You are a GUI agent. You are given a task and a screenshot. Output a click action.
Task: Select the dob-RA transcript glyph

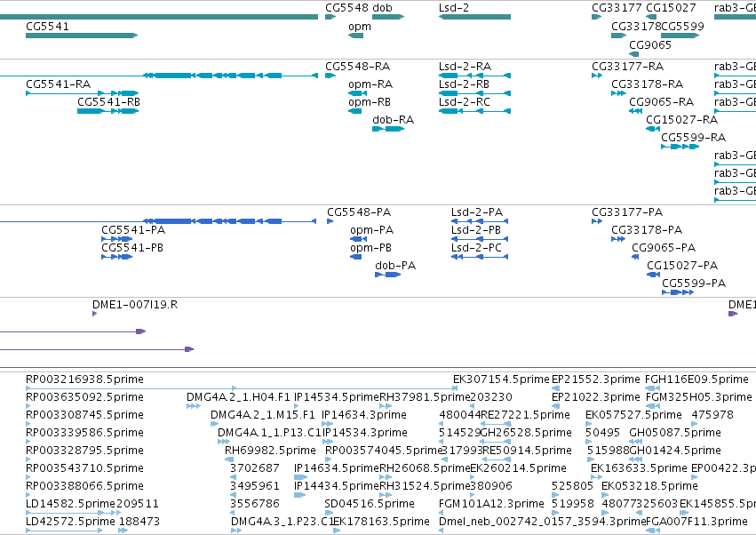[388, 129]
